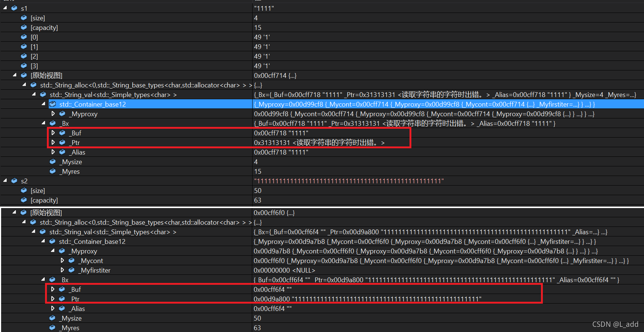
Task: Click the cube icon beside s1
Action: (x=14, y=8)
